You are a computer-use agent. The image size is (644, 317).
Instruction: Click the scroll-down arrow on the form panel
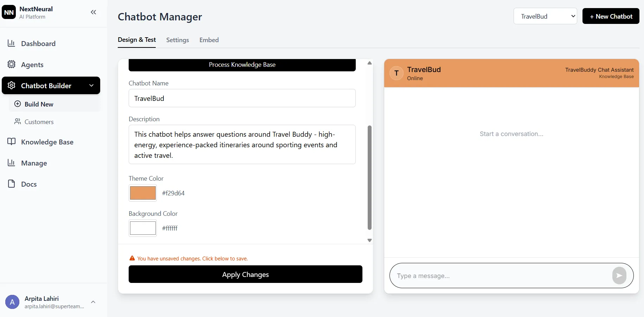tap(369, 240)
